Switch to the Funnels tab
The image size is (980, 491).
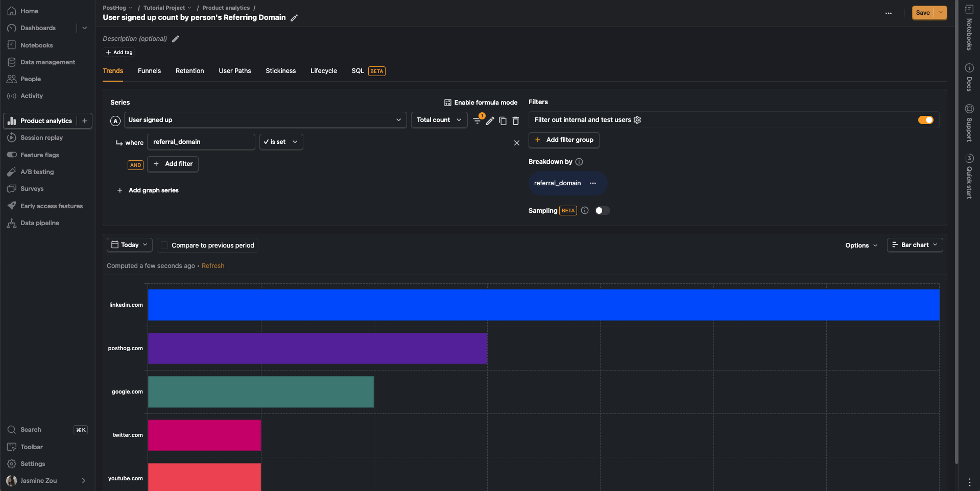pos(149,71)
